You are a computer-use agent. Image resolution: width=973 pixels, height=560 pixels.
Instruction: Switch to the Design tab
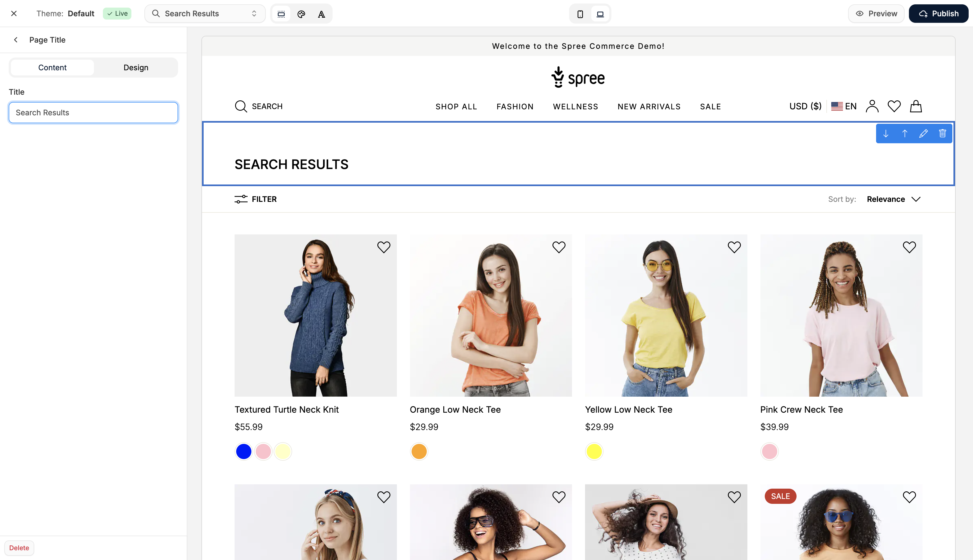tap(136, 67)
